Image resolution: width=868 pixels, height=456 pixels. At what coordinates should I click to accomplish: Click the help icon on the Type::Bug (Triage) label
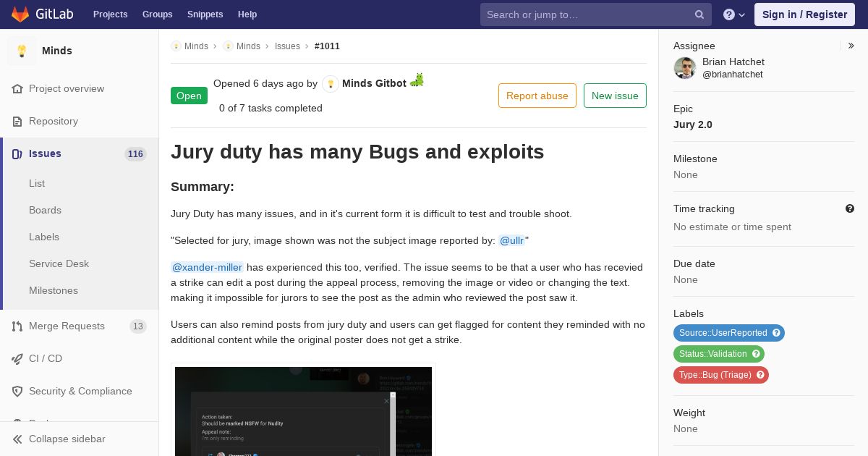tap(760, 375)
